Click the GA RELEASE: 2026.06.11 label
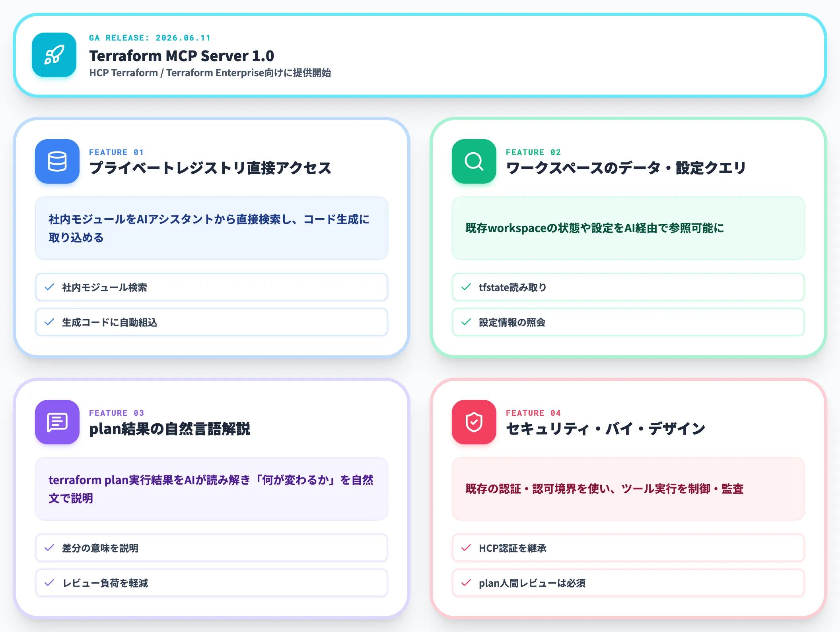Viewport: 840px width, 632px height. [150, 38]
